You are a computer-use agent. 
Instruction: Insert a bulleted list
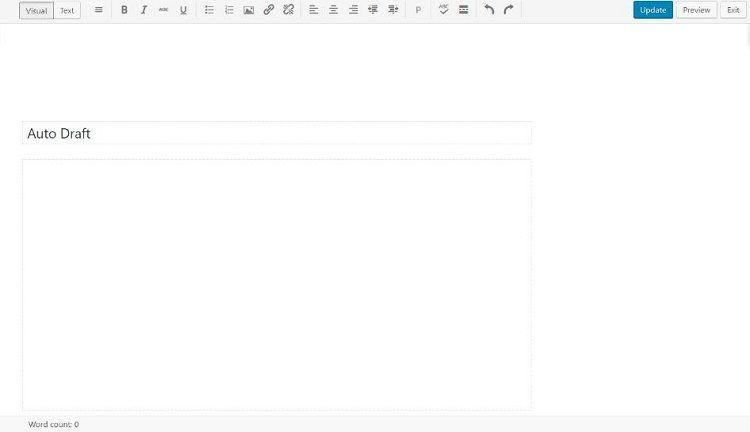click(209, 10)
